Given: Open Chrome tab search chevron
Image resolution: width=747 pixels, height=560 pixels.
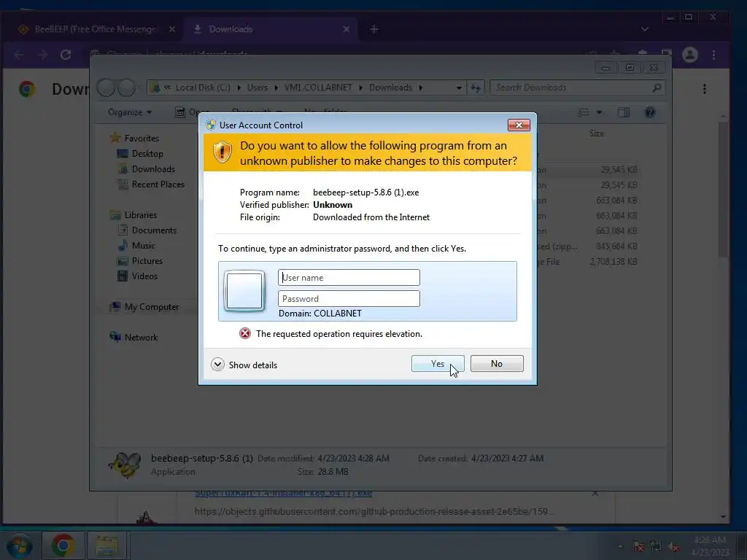Looking at the screenshot, I should click(x=645, y=29).
